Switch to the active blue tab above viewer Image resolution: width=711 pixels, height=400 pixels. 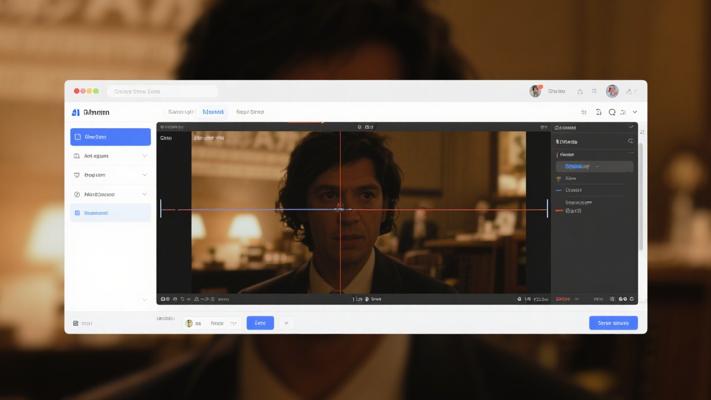(x=213, y=112)
